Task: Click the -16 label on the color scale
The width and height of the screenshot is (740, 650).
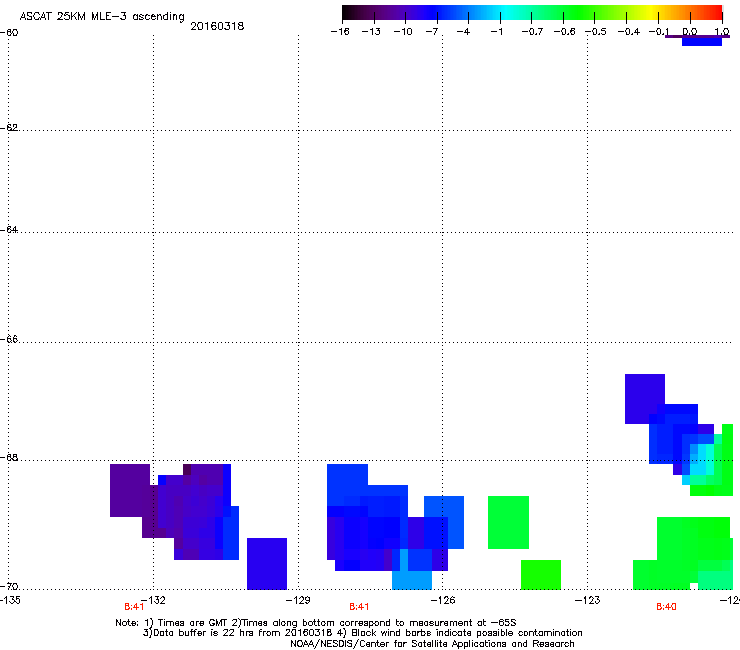Action: coord(340,32)
